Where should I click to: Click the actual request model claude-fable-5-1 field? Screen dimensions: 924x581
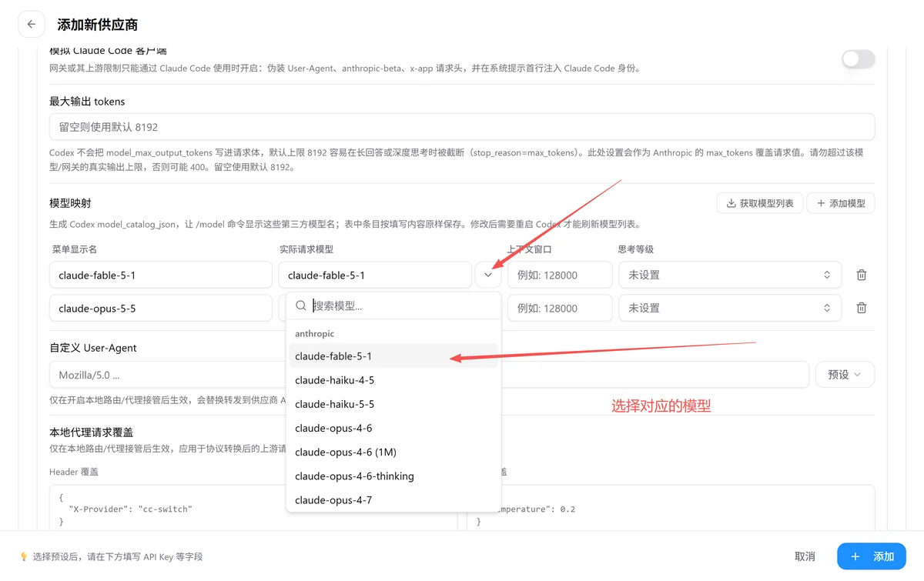(375, 275)
